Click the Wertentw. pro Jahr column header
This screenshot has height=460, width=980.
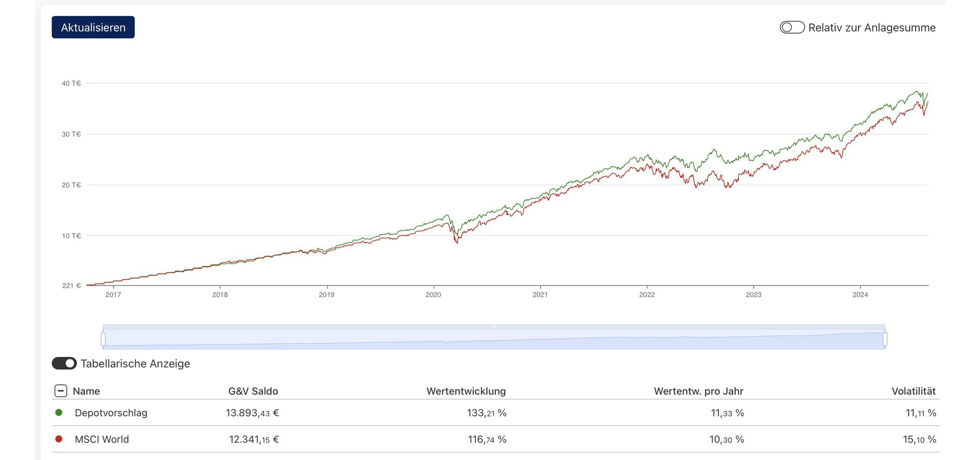coord(698,391)
